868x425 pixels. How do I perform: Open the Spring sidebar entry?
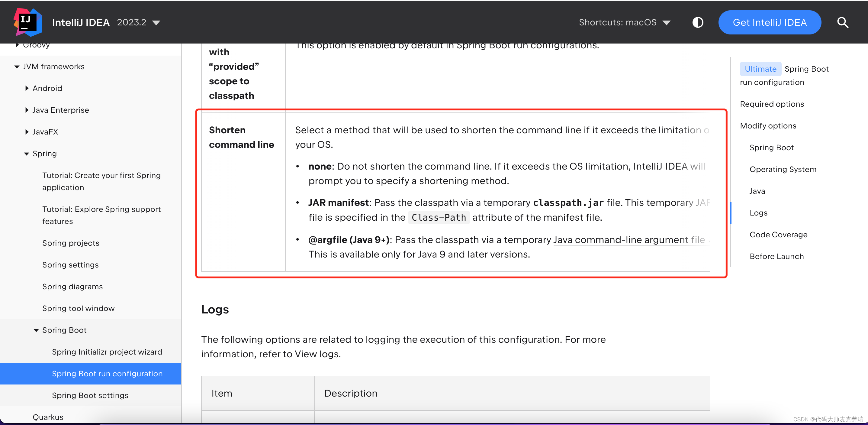pyautogui.click(x=45, y=154)
